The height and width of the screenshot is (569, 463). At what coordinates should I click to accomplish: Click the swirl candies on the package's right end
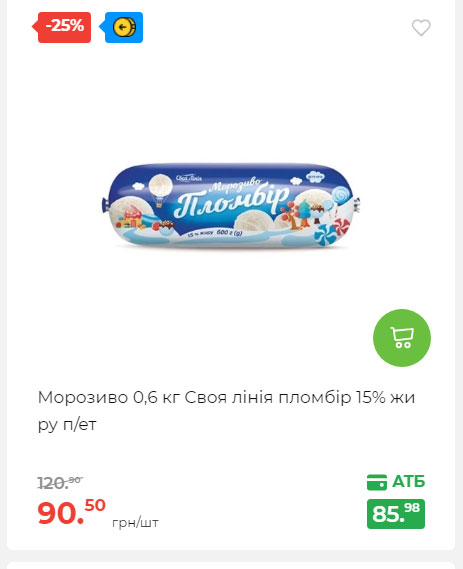click(x=331, y=229)
